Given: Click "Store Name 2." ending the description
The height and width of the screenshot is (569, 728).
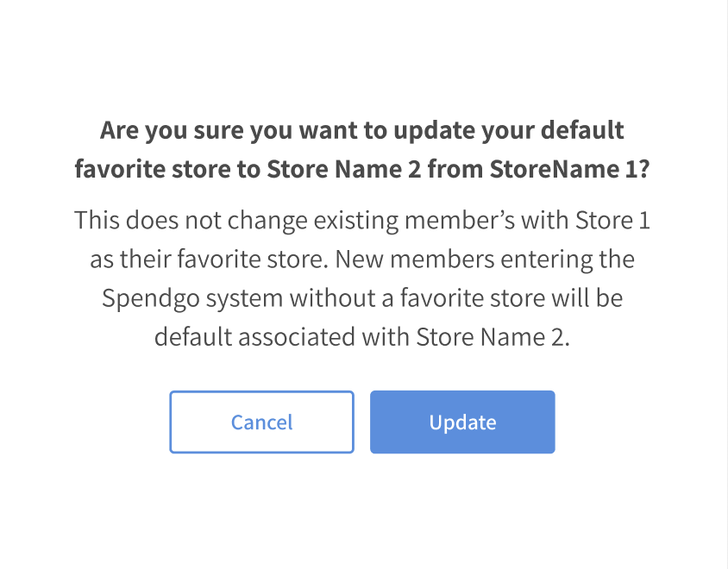Looking at the screenshot, I should 493,337.
